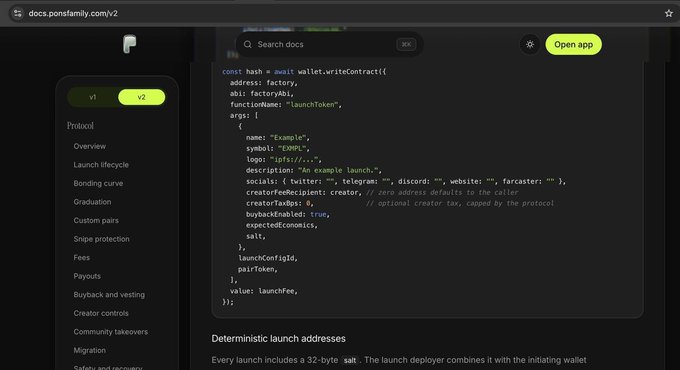Screen dimensions: 680x370
Task: Go to Payouts page
Action: (87, 276)
